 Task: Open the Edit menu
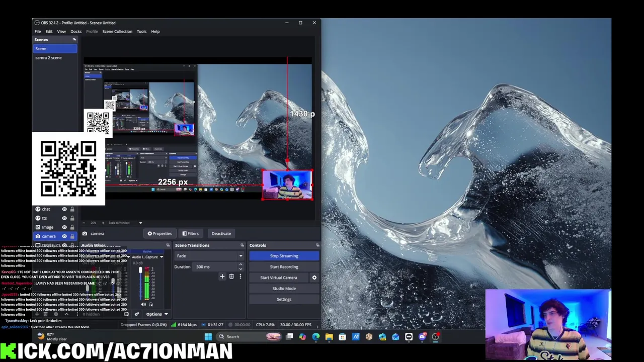point(49,31)
